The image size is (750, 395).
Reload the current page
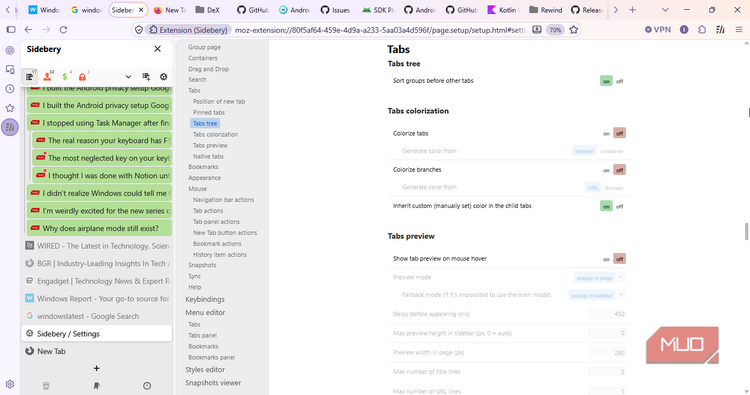click(x=63, y=30)
